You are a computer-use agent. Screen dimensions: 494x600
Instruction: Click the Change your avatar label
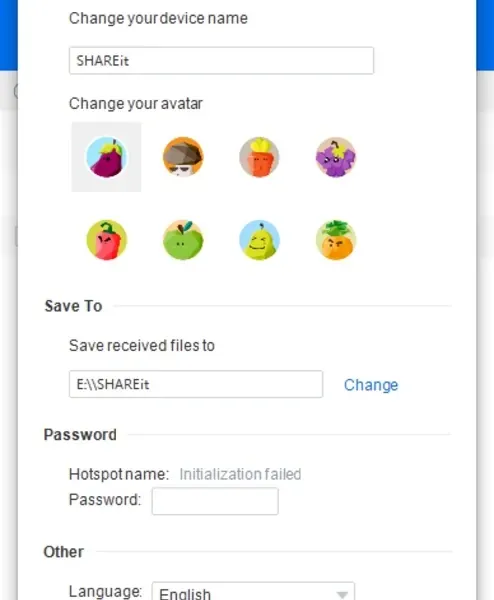135,104
